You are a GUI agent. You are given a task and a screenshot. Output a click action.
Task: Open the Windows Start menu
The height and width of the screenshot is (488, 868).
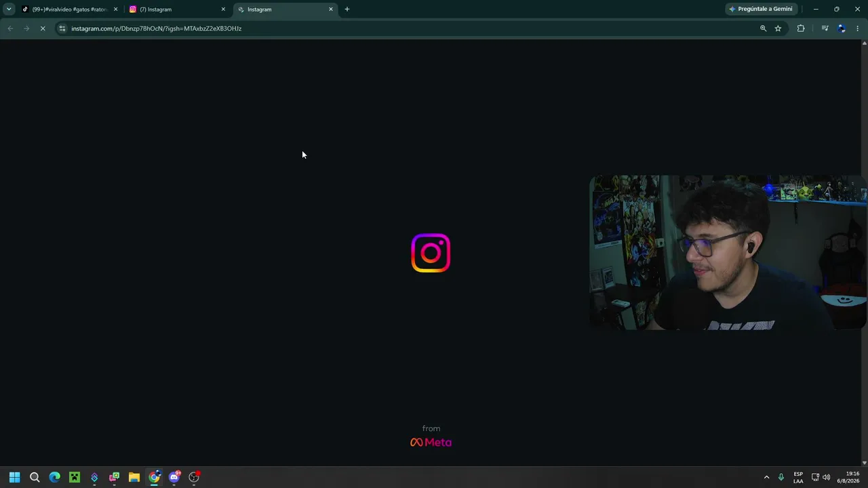click(14, 477)
